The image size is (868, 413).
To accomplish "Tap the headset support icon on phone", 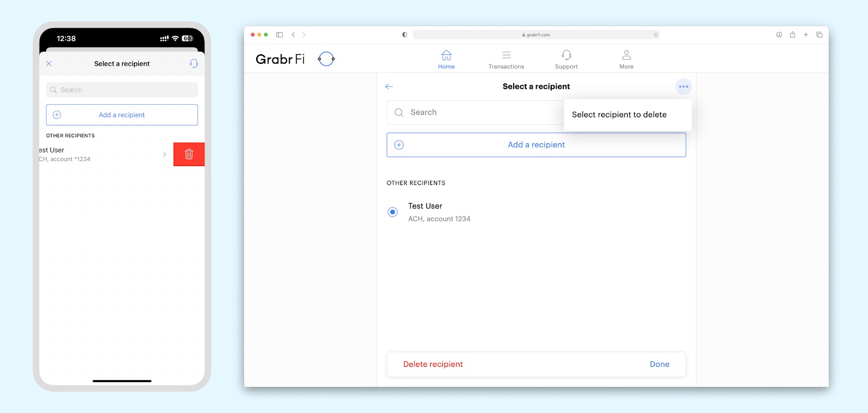I will [194, 63].
